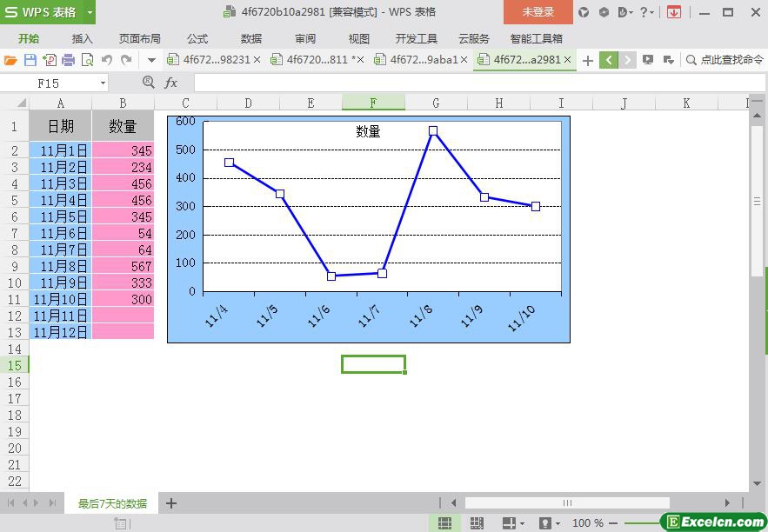
Task: Select the 最后7天的数据 sheet tab
Action: coord(112,503)
